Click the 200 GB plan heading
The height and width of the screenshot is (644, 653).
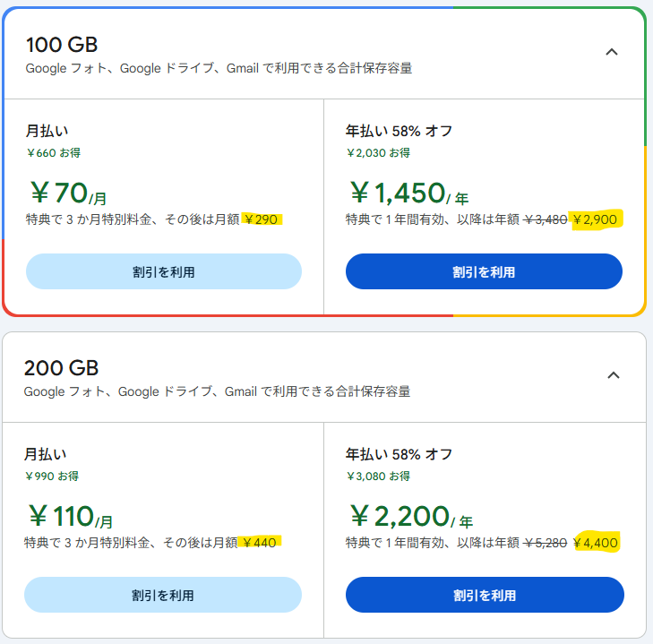tap(62, 368)
